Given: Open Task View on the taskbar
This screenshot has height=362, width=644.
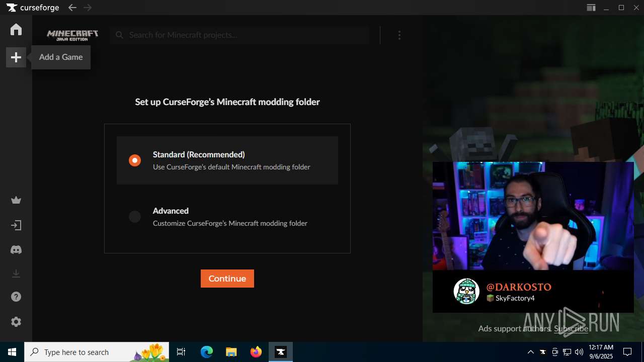Looking at the screenshot, I should click(181, 352).
